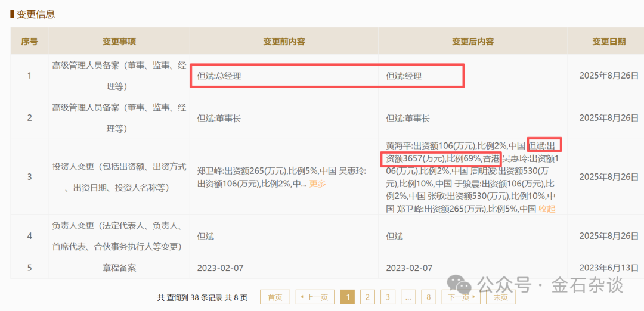The image size is (644, 311).
Task: Open page 3 of the records
Action: pyautogui.click(x=388, y=297)
